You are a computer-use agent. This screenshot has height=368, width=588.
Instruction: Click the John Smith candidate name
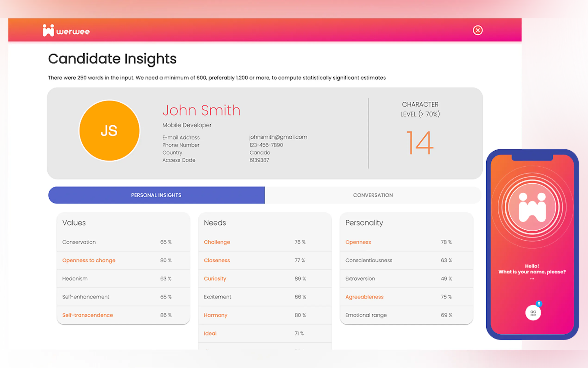pos(201,110)
